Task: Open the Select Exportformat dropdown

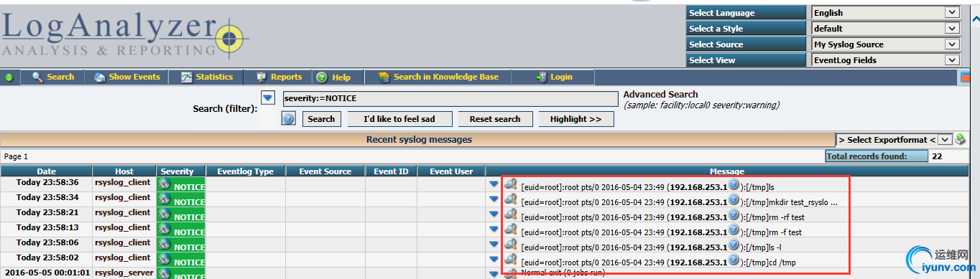Action: point(895,140)
